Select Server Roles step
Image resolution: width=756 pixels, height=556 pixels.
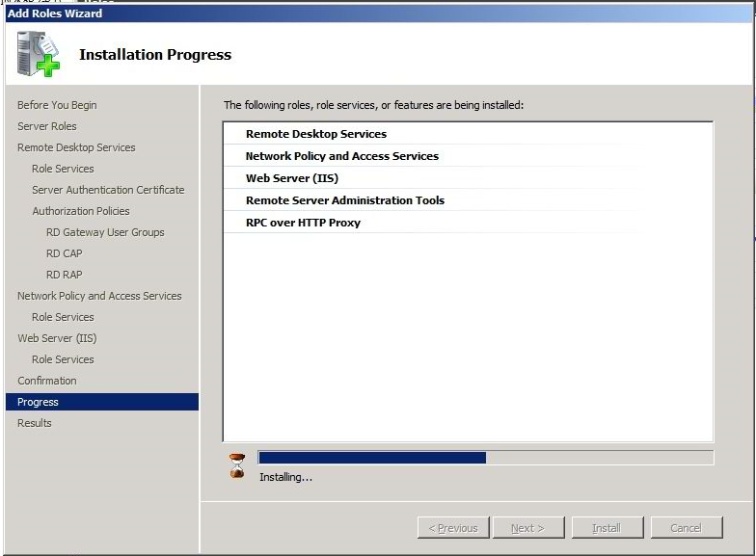46,126
